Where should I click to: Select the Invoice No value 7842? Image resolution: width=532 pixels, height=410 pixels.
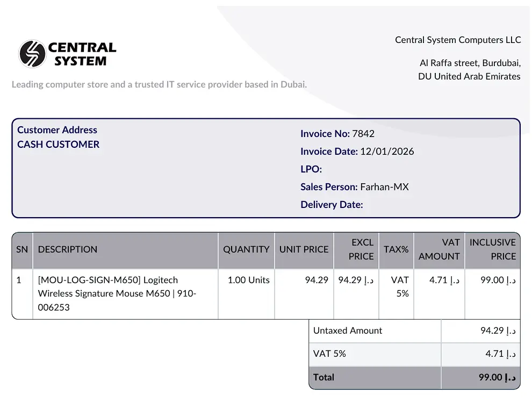click(363, 134)
